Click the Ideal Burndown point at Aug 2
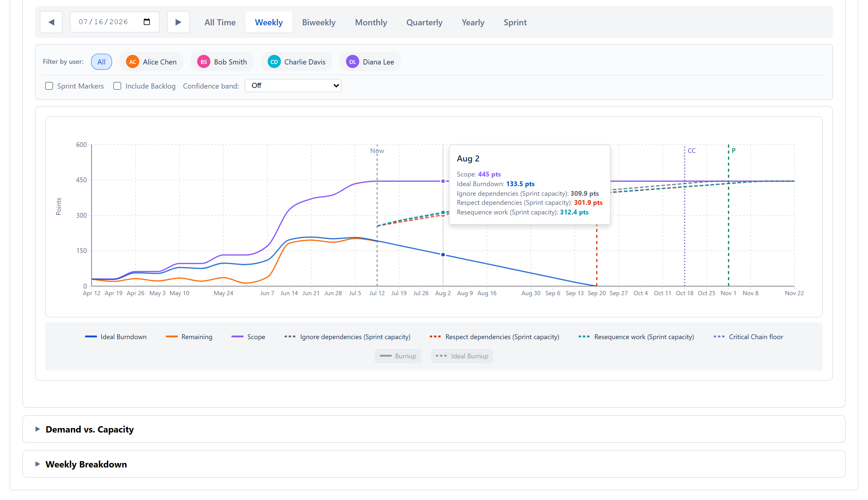 (x=443, y=255)
